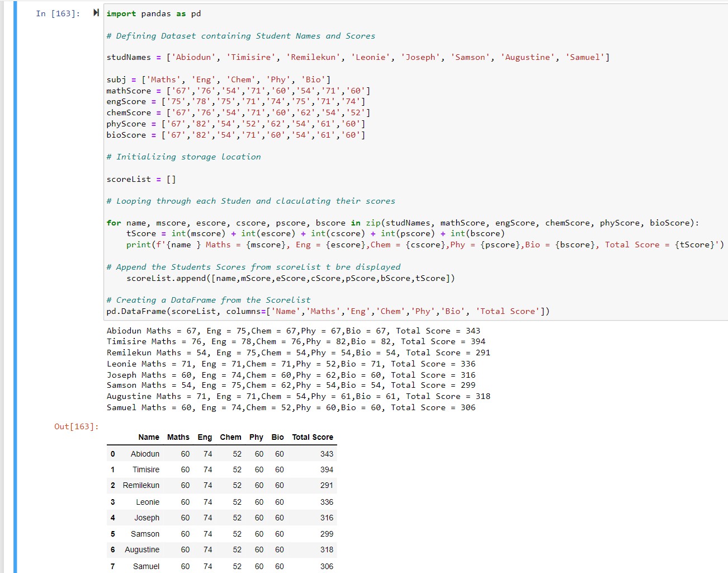Click total score 306 in the table
Screen dimensions: 728x573
click(327, 566)
